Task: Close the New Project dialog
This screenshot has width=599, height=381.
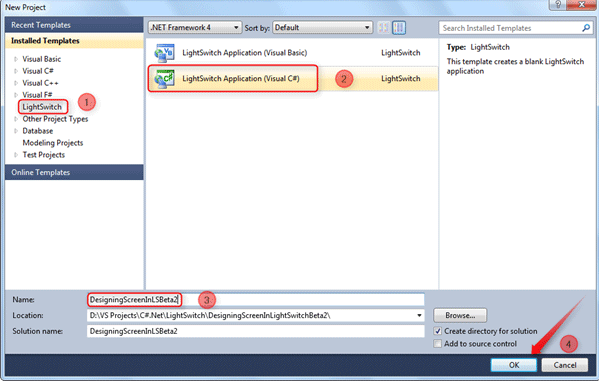Action: tap(581, 4)
